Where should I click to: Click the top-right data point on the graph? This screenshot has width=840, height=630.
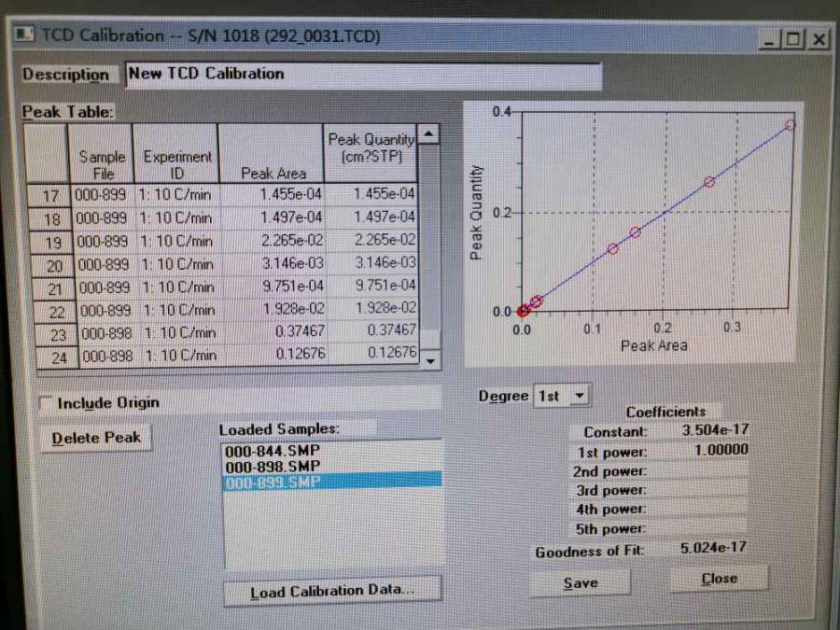point(790,124)
